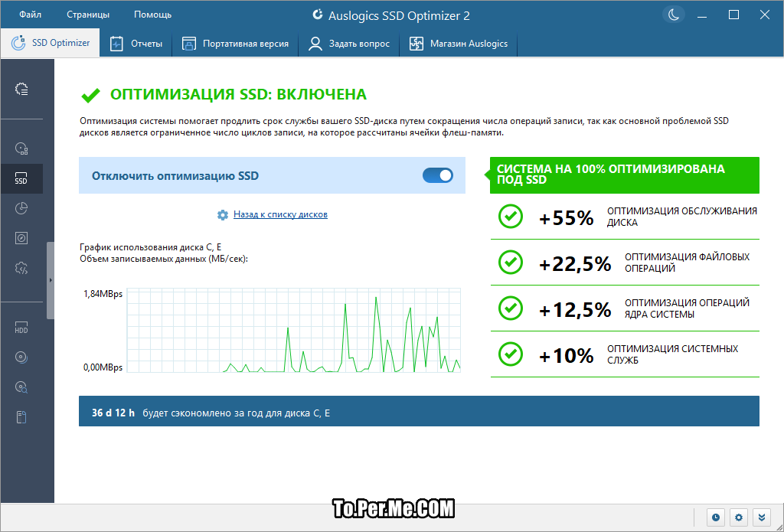Open the Портативная версия tab
This screenshot has width=784, height=532.
pos(235,44)
